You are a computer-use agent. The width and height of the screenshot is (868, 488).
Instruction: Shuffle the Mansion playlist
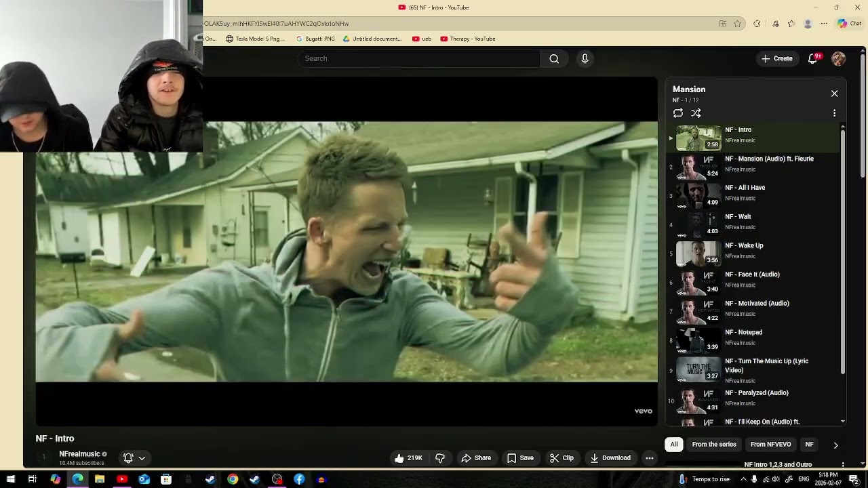pyautogui.click(x=696, y=113)
